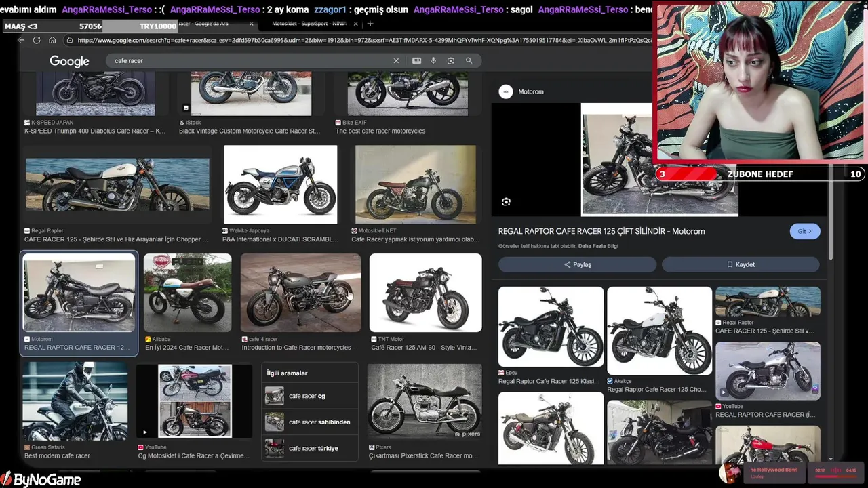Open Alibaba En İyi 2024 Cafe Racer image
Image resolution: width=868 pixels, height=488 pixels.
[187, 293]
